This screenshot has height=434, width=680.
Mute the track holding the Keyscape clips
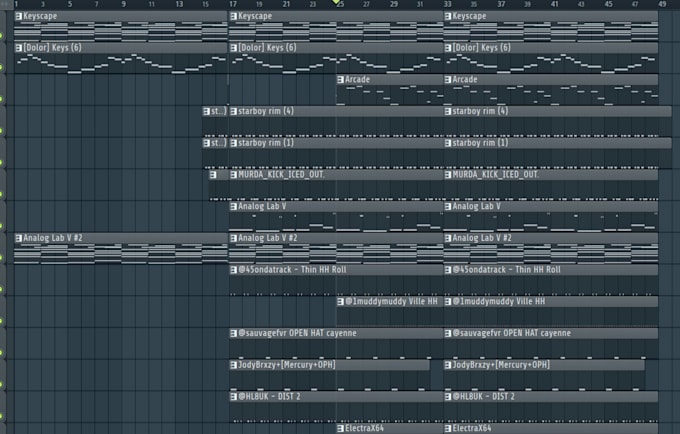[1, 36]
